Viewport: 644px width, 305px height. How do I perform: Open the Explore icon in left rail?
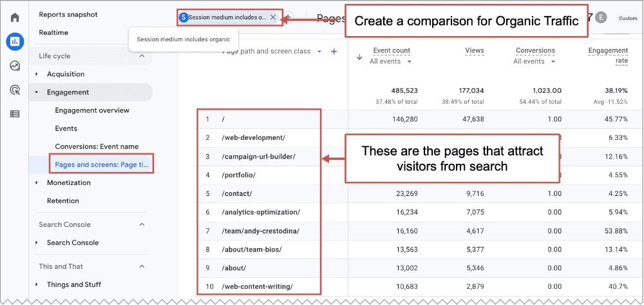(15, 66)
